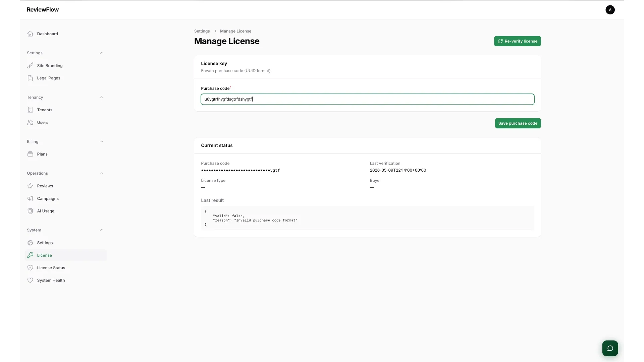
Task: Open Plans menu item
Action: tap(66, 154)
